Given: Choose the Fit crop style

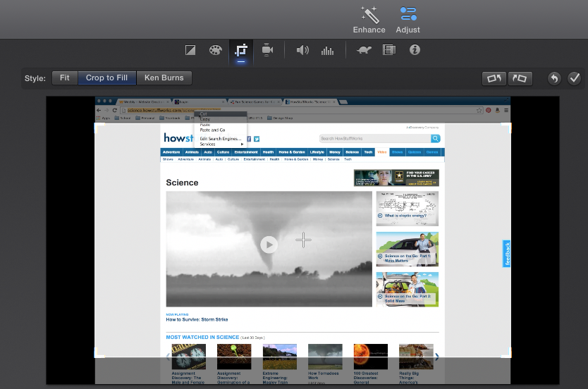Looking at the screenshot, I should pyautogui.click(x=64, y=78).
